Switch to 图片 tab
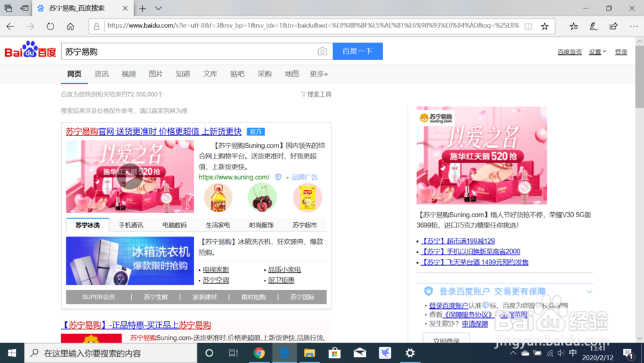This screenshot has width=644, height=363. (156, 74)
